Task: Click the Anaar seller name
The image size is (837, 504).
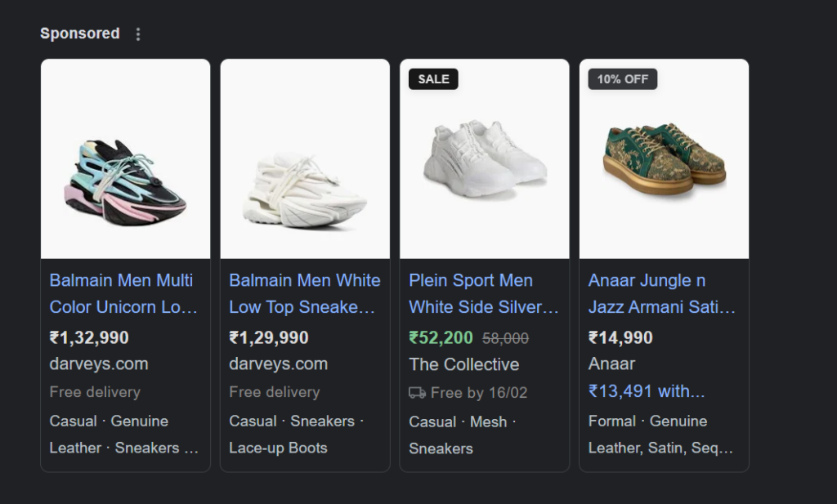Action: coord(611,364)
